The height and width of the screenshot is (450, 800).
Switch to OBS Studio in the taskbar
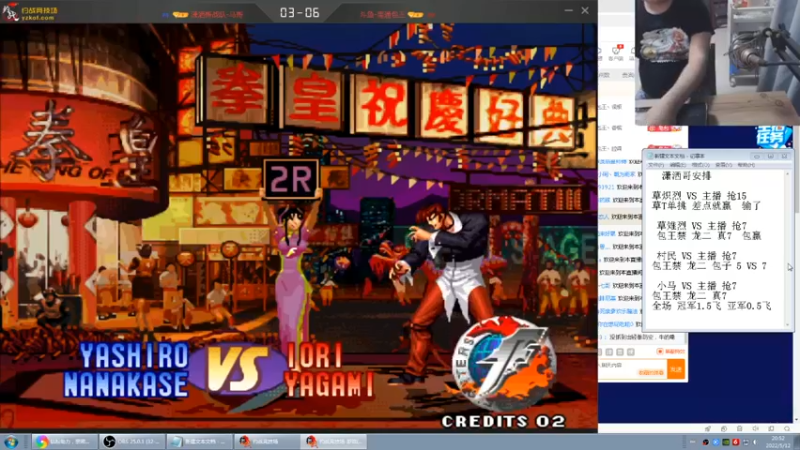click(133, 442)
